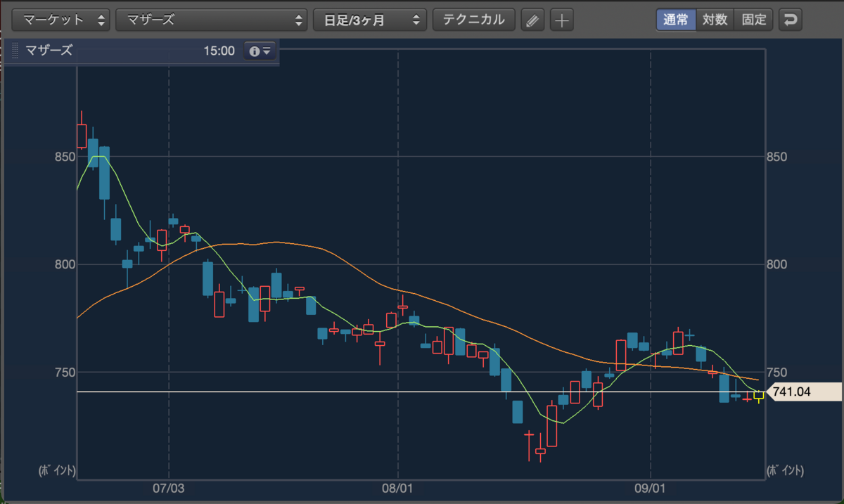Select the pencil drawing tool icon
The height and width of the screenshot is (504, 844).
532,20
